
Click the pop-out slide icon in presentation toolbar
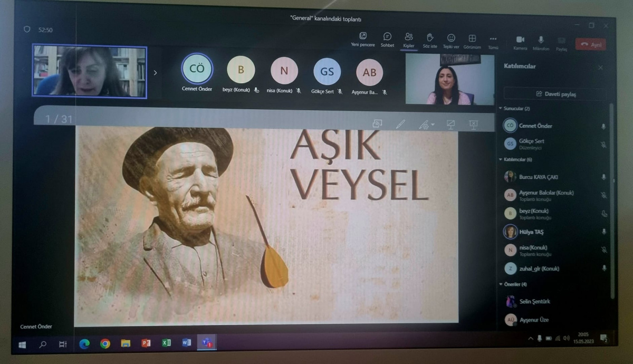point(377,123)
